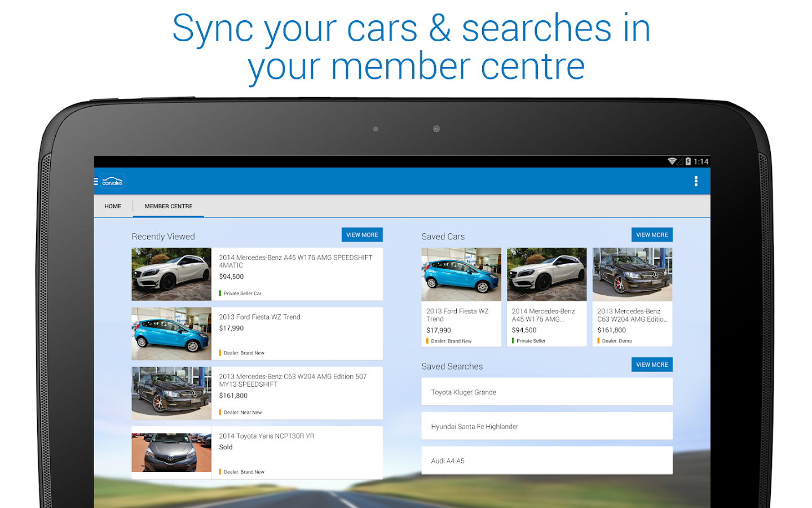Image resolution: width=812 pixels, height=508 pixels.
Task: Tap the Sold status on the Yaris
Action: (226, 447)
